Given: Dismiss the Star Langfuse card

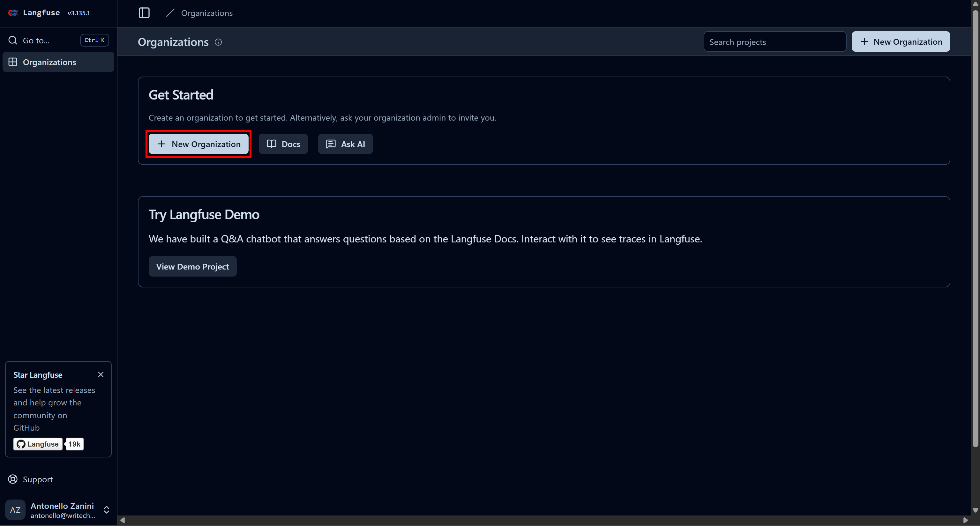Looking at the screenshot, I should tap(101, 374).
